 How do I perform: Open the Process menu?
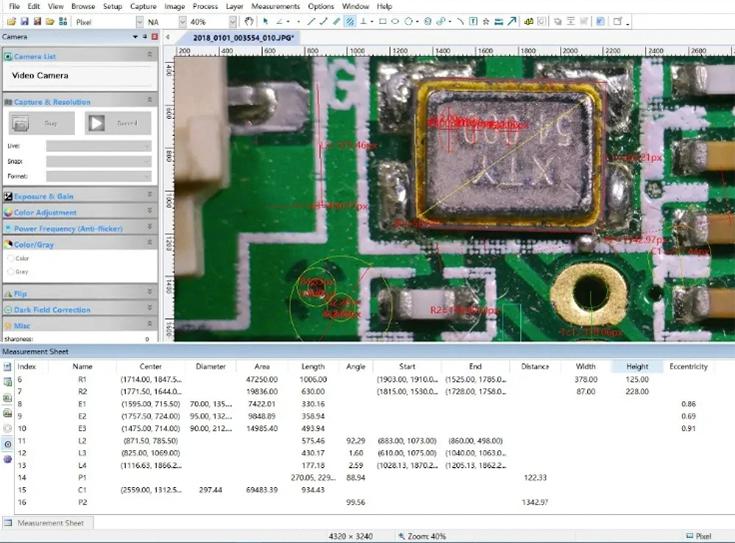click(205, 6)
